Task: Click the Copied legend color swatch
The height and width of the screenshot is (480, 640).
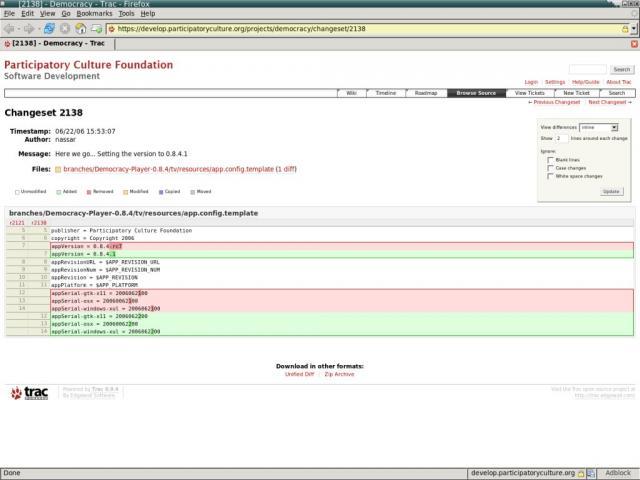Action: click(161, 192)
